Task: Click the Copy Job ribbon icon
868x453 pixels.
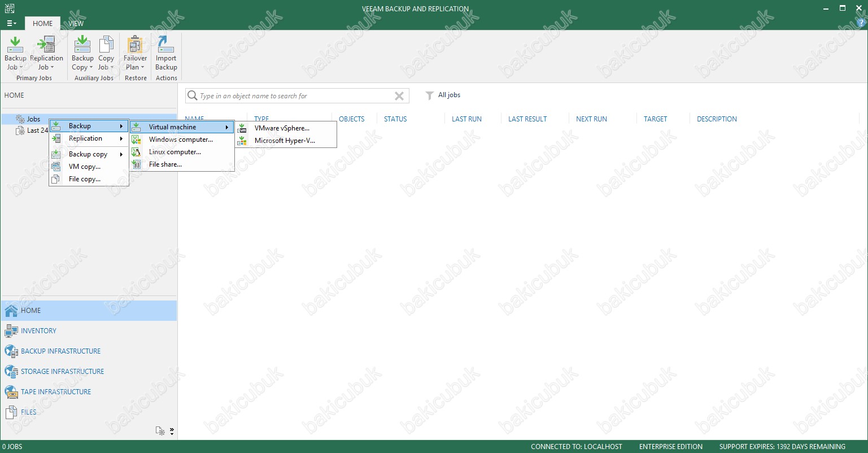Action: tap(106, 45)
